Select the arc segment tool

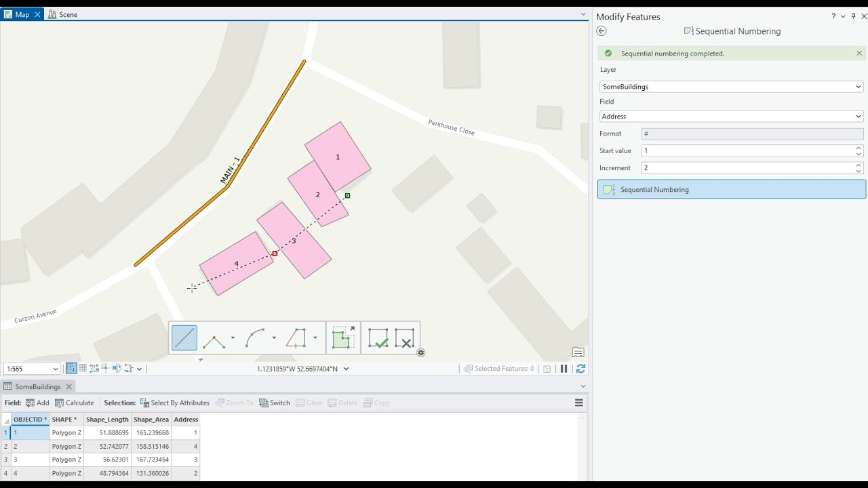pos(256,338)
